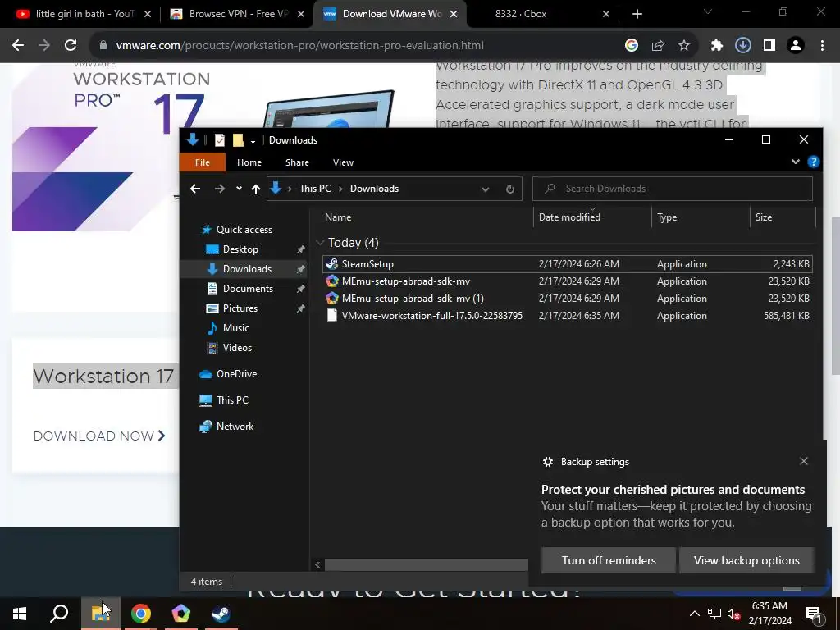This screenshot has height=630, width=840.
Task: Sort by Date modified column header
Action: pos(592,217)
